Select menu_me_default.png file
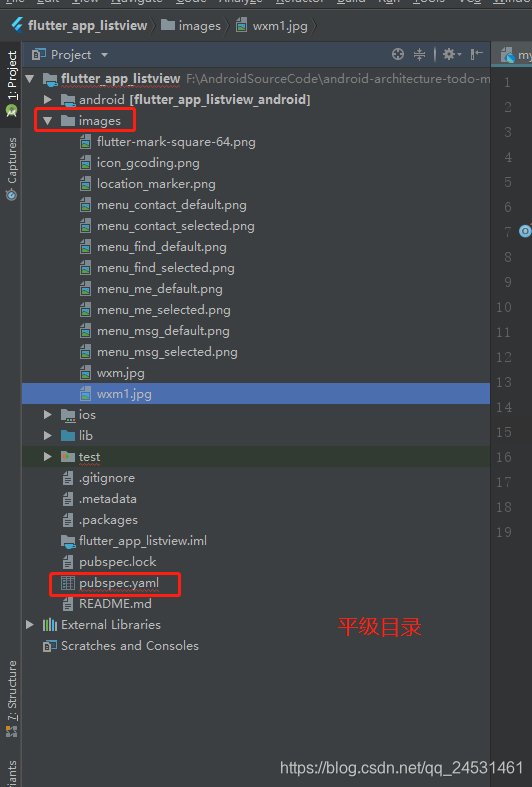This screenshot has width=532, height=787. pyautogui.click(x=160, y=289)
